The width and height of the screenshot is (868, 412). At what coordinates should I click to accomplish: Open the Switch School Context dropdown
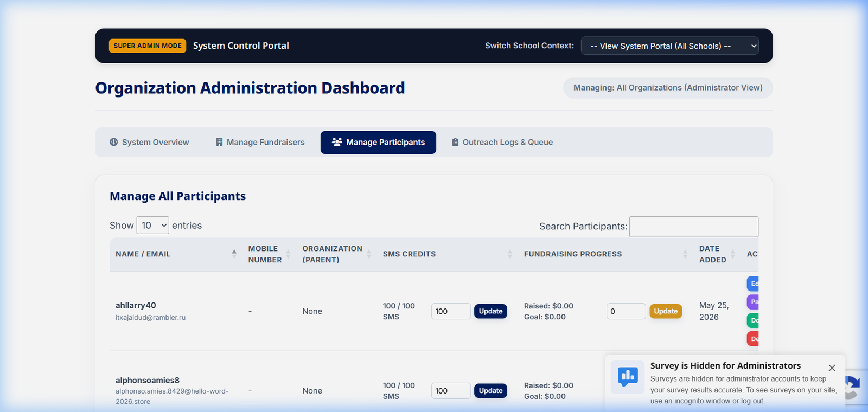pyautogui.click(x=670, y=46)
